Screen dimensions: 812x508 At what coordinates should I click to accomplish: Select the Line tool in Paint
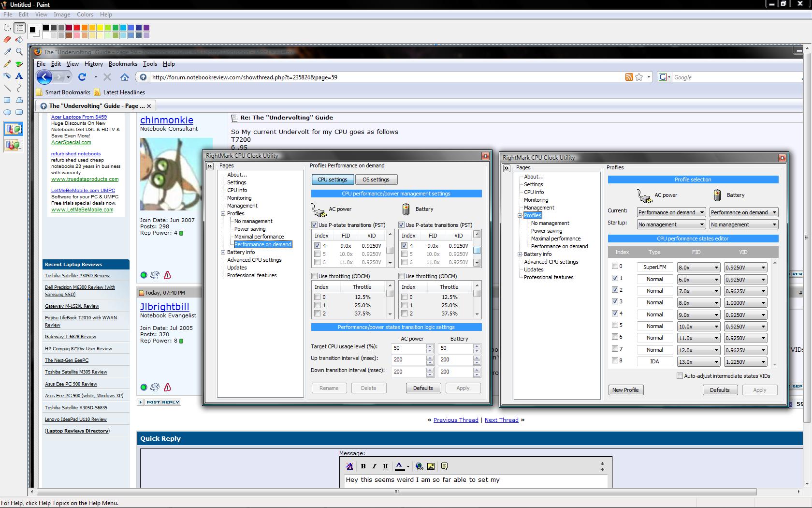click(7, 88)
